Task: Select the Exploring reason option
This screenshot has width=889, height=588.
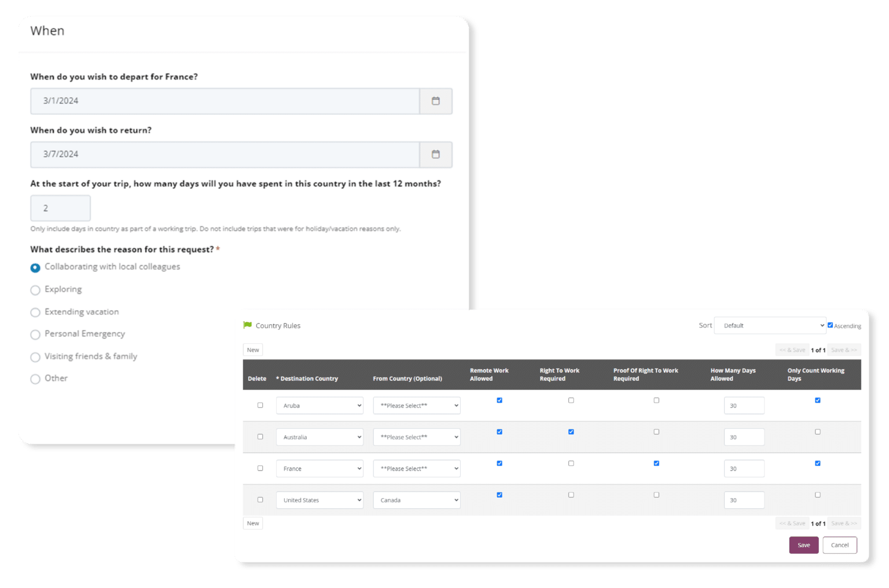Action: 35,290
